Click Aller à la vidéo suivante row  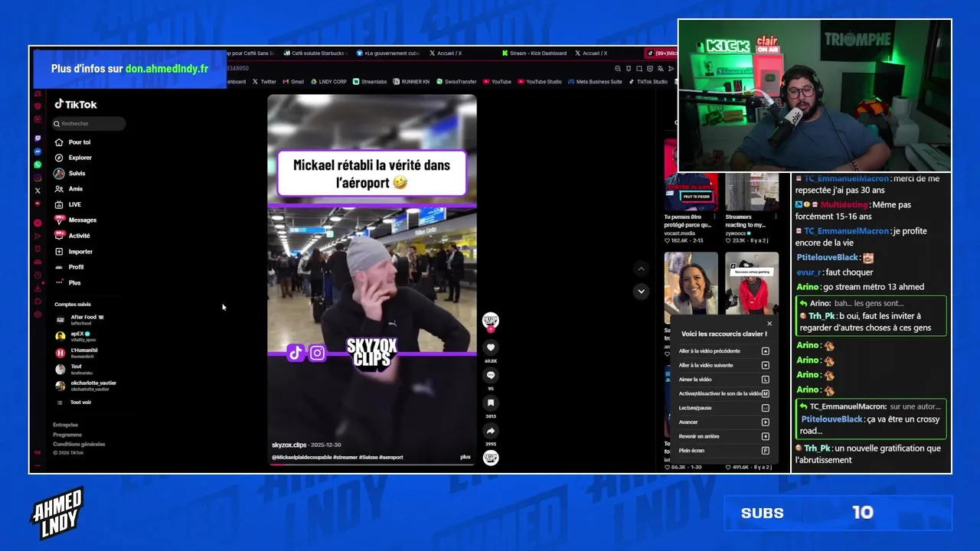(724, 365)
